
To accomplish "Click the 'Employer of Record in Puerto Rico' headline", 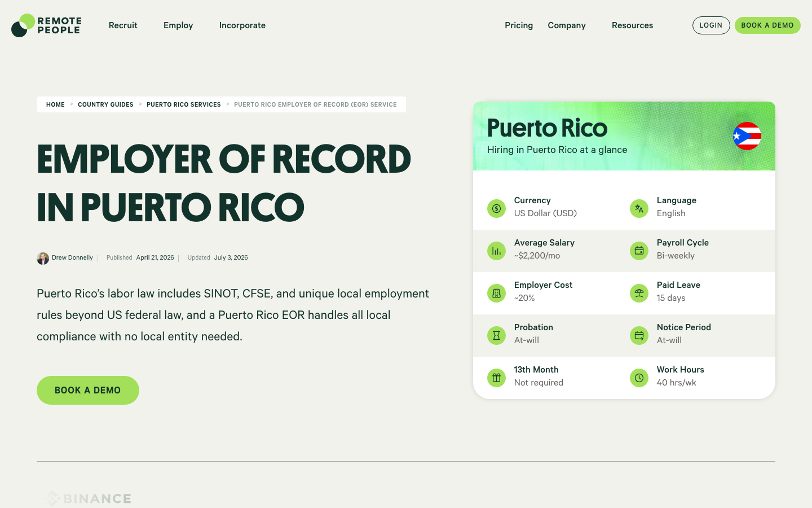I will click(x=224, y=183).
